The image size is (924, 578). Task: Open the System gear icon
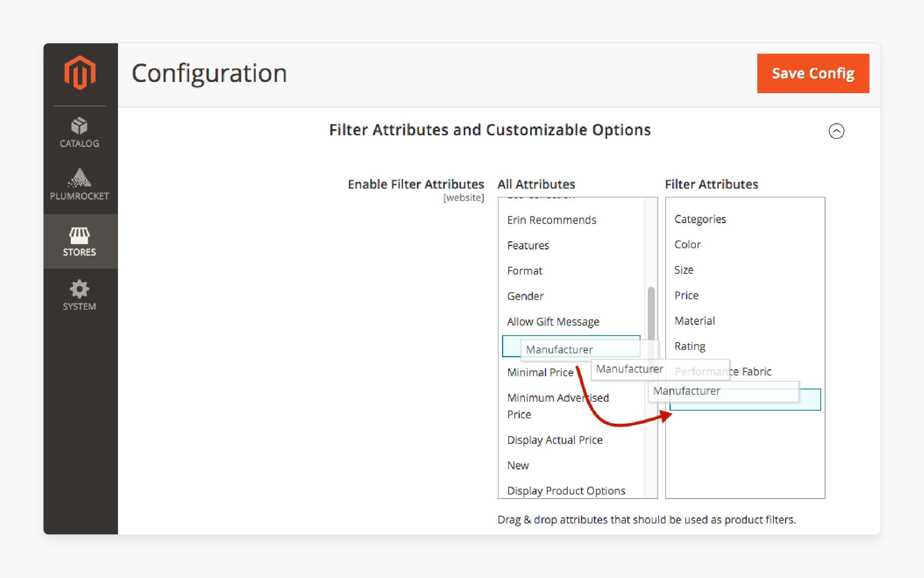[79, 289]
